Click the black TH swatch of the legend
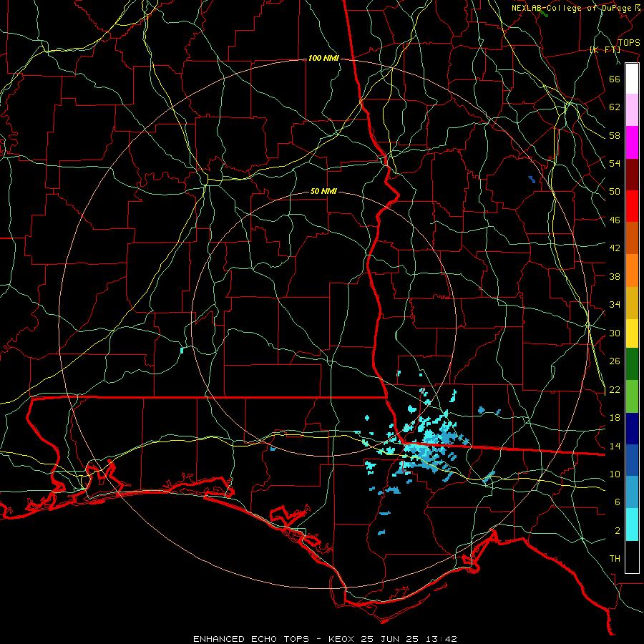 (632, 557)
